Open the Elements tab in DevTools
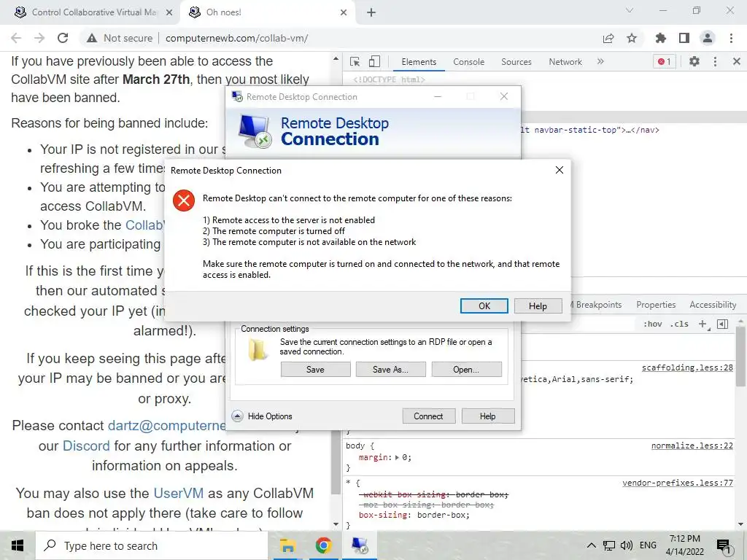 [x=419, y=62]
